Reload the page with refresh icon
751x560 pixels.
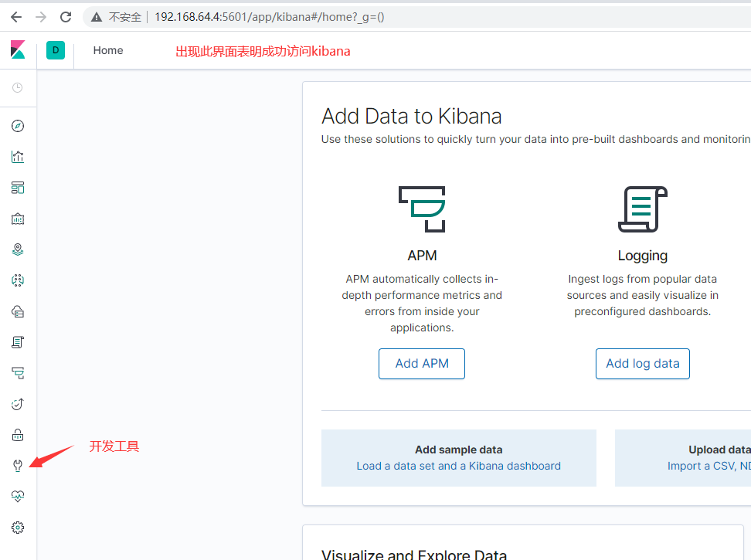(66, 17)
